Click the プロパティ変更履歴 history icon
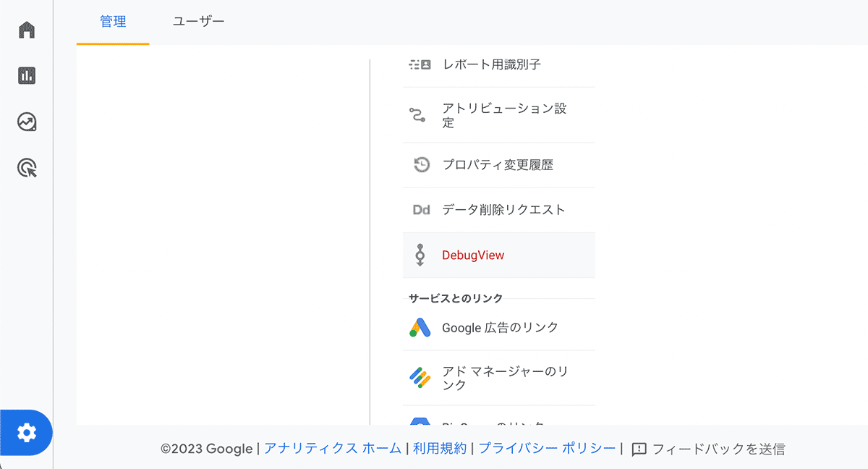The height and width of the screenshot is (469, 868). [421, 165]
